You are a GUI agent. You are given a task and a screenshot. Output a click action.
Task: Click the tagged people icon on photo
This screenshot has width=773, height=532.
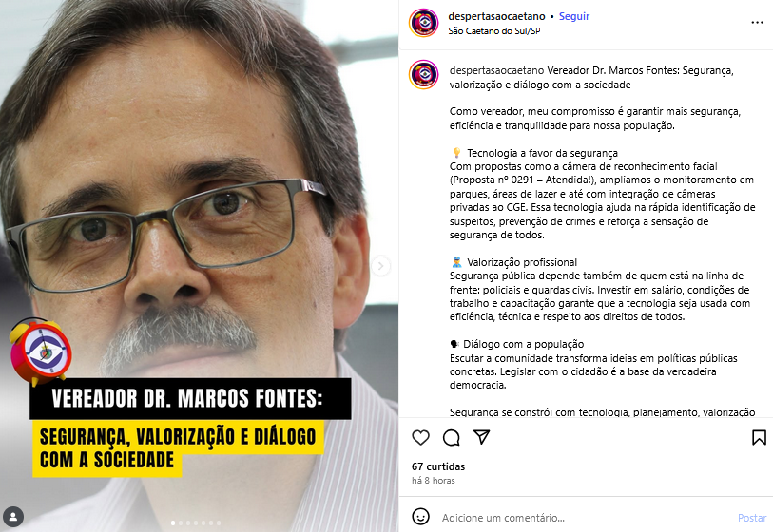tap(13, 517)
